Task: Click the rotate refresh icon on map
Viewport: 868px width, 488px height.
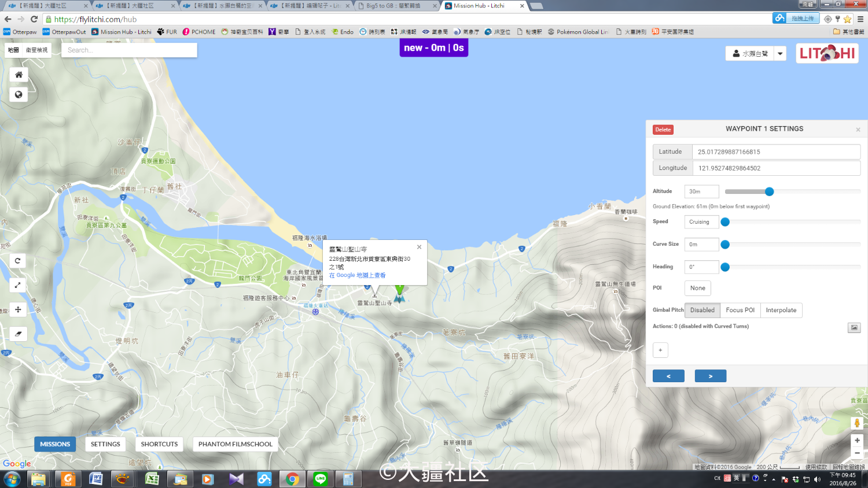Action: (x=18, y=261)
